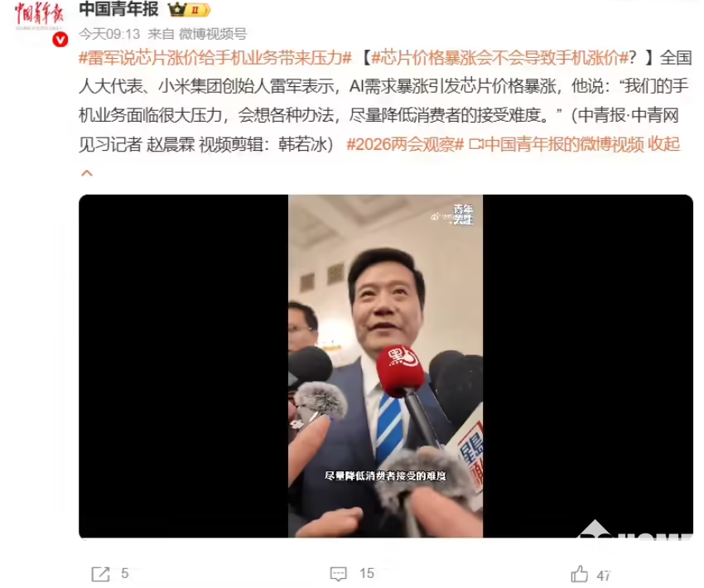Like the post with thumbs-up icon
This screenshot has height=588, width=704.
click(x=579, y=574)
